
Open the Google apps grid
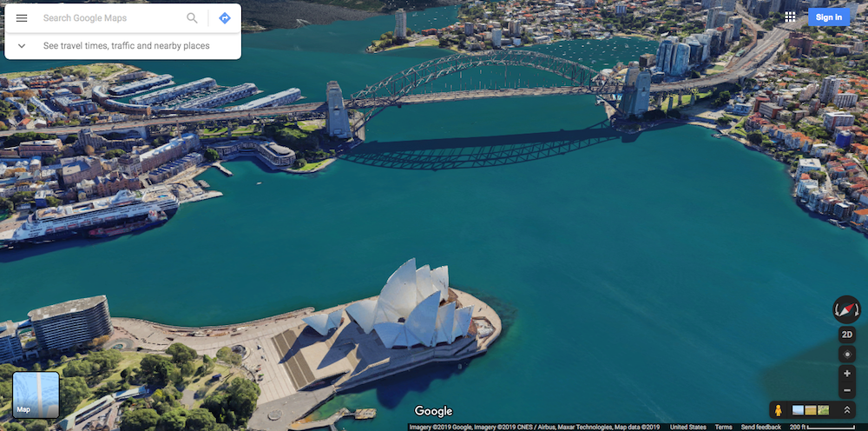(x=790, y=17)
